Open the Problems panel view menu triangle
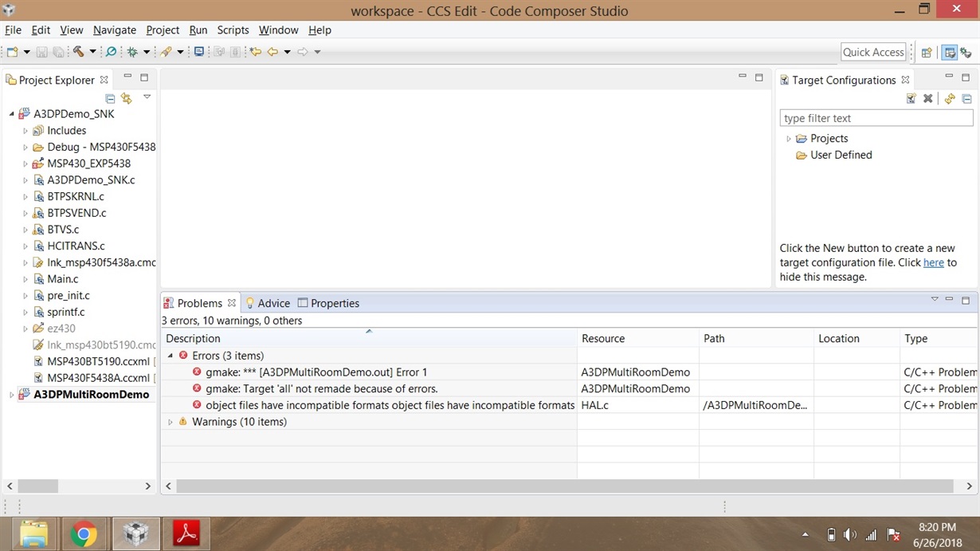 [x=935, y=299]
